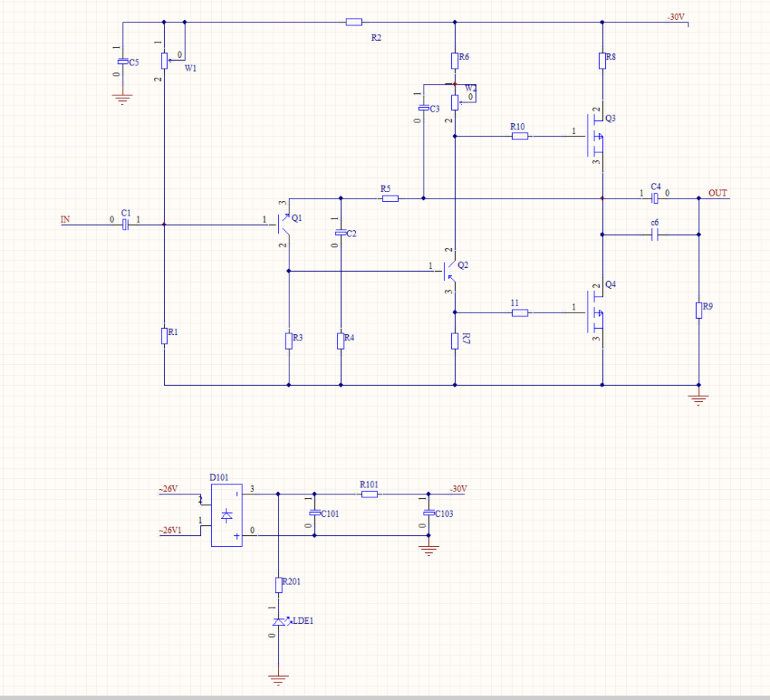Click the W2 potentiometer symbol
770x700 pixels.
(x=455, y=102)
